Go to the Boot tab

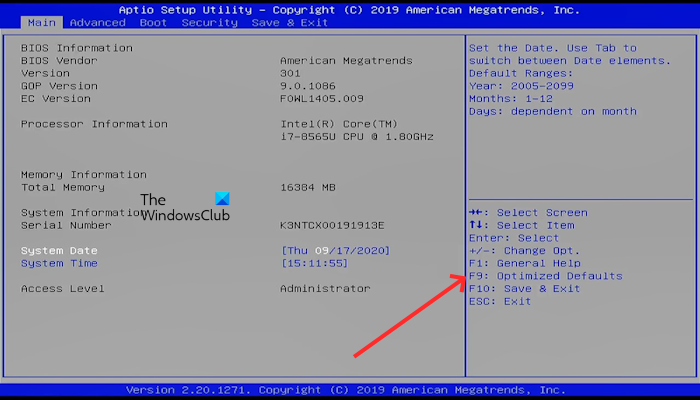point(153,22)
